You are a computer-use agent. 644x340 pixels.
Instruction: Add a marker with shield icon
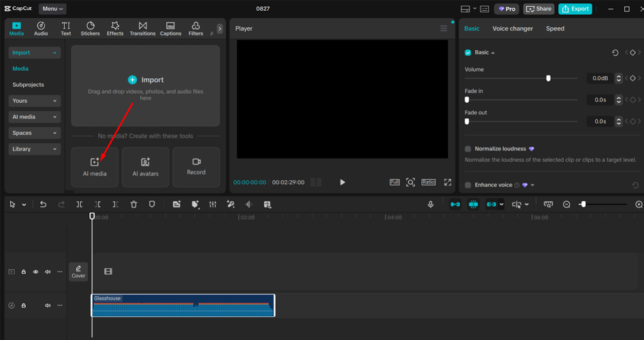coord(152,204)
